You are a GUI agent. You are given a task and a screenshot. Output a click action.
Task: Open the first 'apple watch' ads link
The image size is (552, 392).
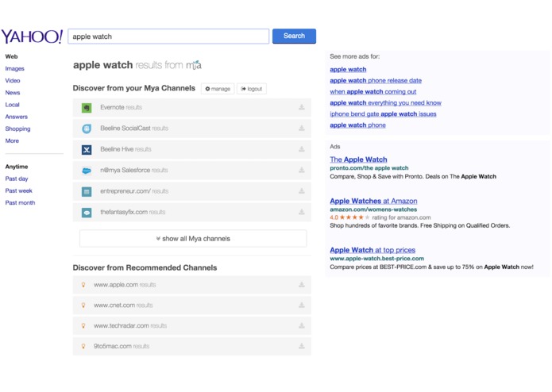(348, 70)
